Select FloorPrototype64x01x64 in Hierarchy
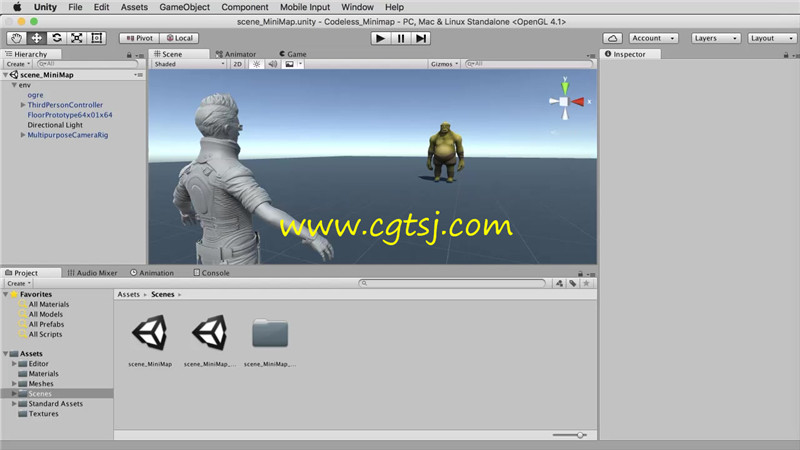This screenshot has width=800, height=450. point(70,115)
